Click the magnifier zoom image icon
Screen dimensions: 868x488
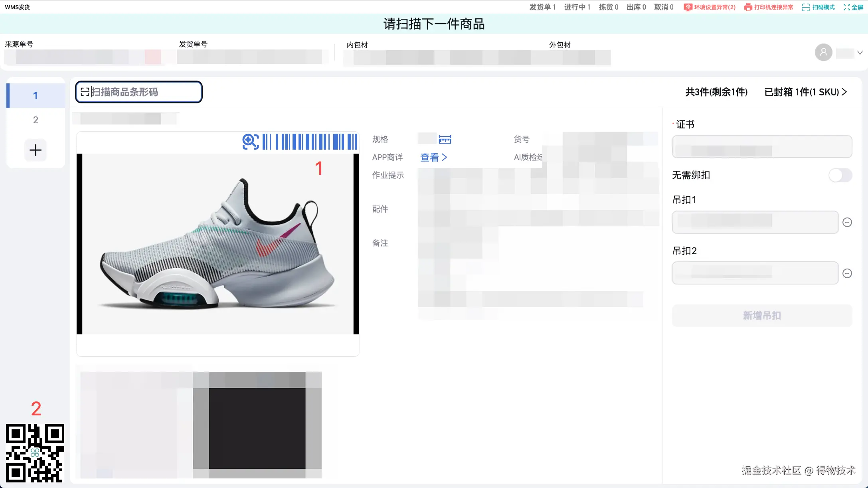(x=250, y=142)
